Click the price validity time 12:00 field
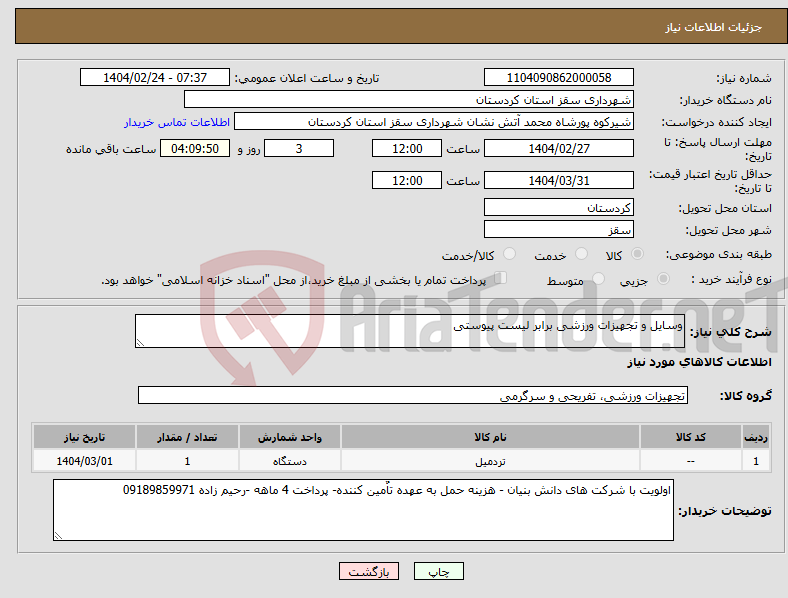The width and height of the screenshot is (788, 598). [407, 180]
